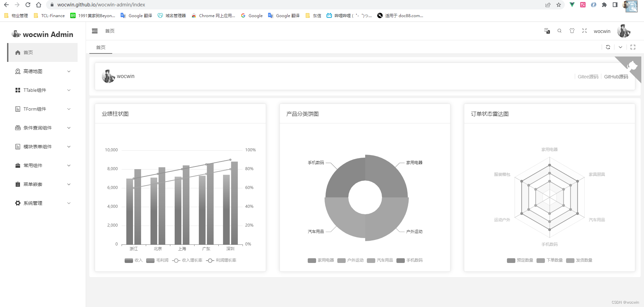Screen dimensions: 644x307
Task: Open the tab options dropdown chevron
Action: click(x=620, y=47)
